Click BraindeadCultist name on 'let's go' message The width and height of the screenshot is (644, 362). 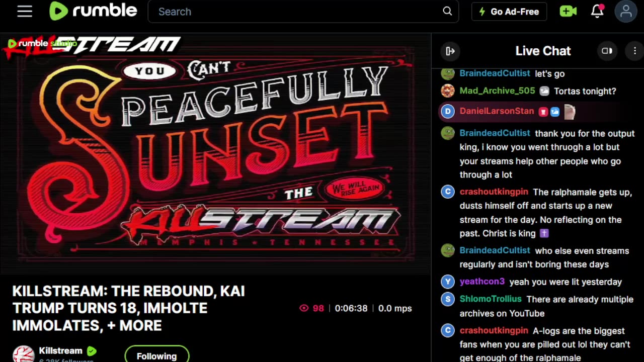coord(495,73)
